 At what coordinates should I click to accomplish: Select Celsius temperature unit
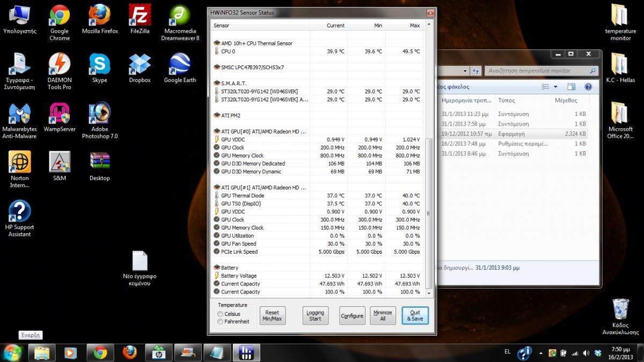tap(221, 314)
